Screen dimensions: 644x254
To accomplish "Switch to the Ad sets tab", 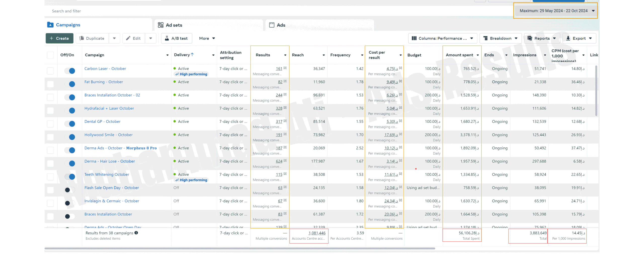I will pyautogui.click(x=174, y=25).
